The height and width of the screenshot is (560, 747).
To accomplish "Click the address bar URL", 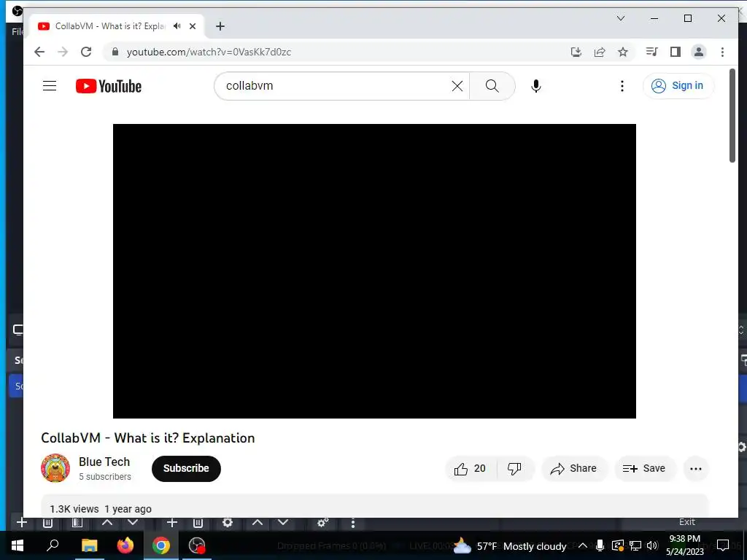I will pyautogui.click(x=209, y=52).
